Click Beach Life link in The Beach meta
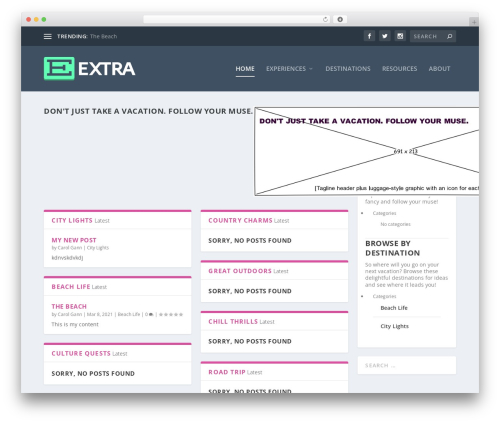The image size is (500, 423). pyautogui.click(x=129, y=314)
